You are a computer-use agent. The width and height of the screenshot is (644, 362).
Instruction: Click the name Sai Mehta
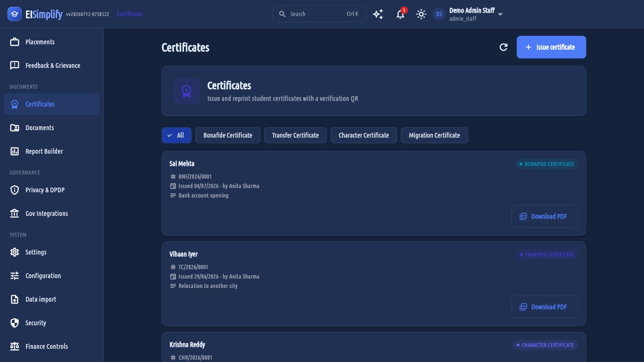[182, 164]
